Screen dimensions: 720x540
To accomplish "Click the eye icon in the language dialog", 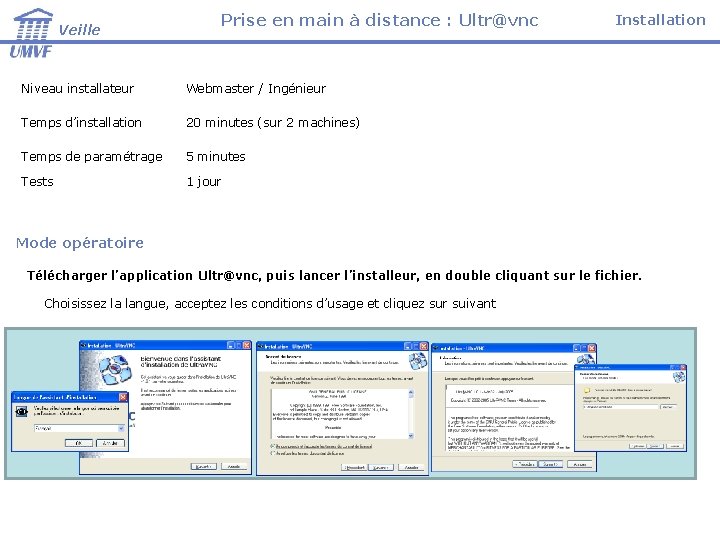I will [x=22, y=412].
